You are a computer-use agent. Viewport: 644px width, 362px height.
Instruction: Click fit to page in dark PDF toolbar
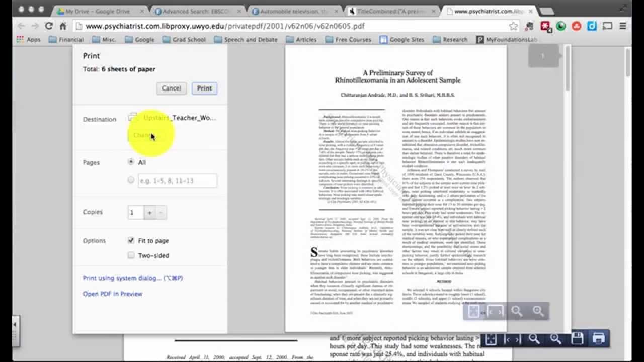click(x=491, y=339)
